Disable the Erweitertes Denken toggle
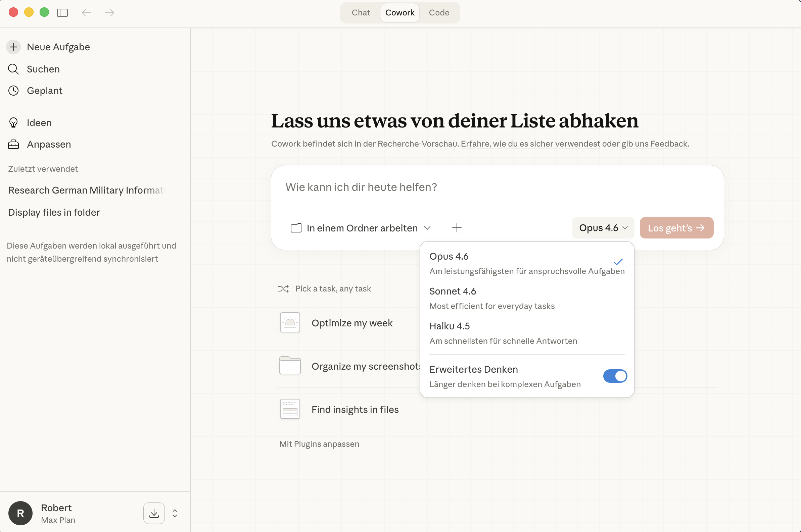Viewport: 801px width, 532px height. click(x=615, y=376)
